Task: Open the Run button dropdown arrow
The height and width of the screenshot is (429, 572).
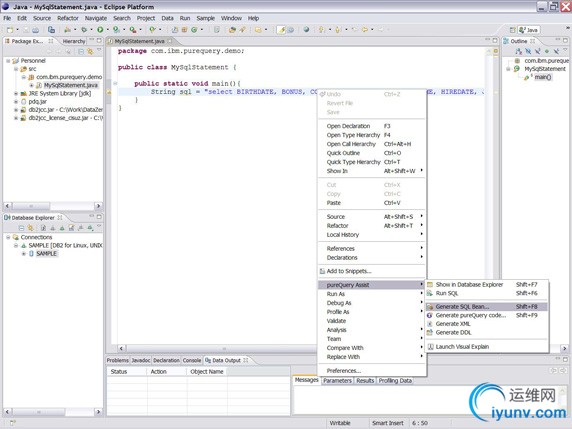Action: [x=107, y=30]
